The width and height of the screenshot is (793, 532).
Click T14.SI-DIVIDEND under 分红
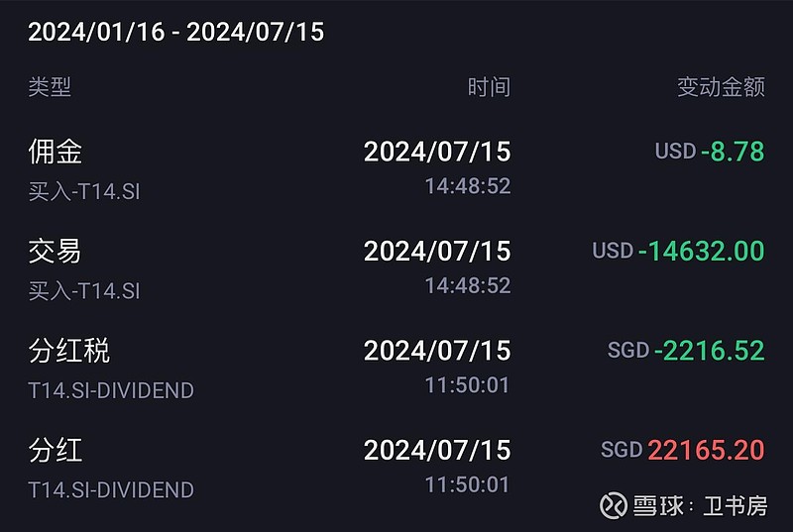tap(111, 489)
